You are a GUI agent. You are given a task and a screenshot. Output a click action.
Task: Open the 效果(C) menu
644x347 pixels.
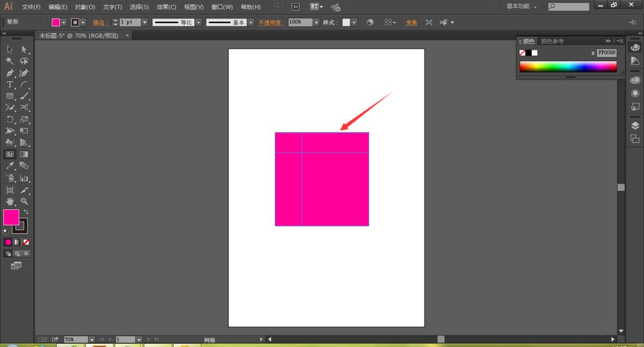click(166, 7)
